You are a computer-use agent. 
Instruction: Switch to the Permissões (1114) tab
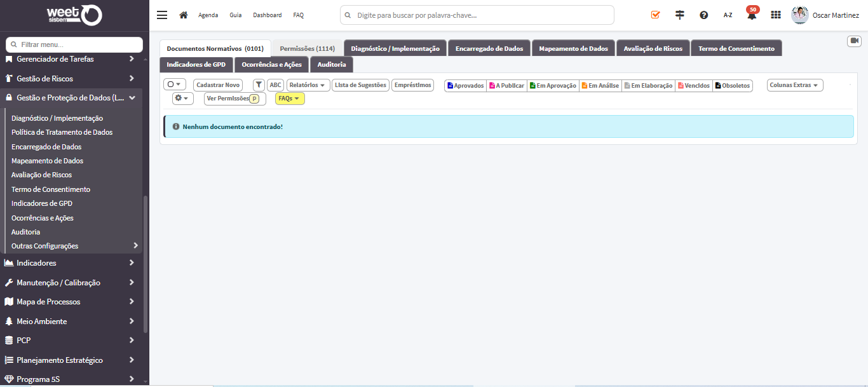tap(307, 48)
